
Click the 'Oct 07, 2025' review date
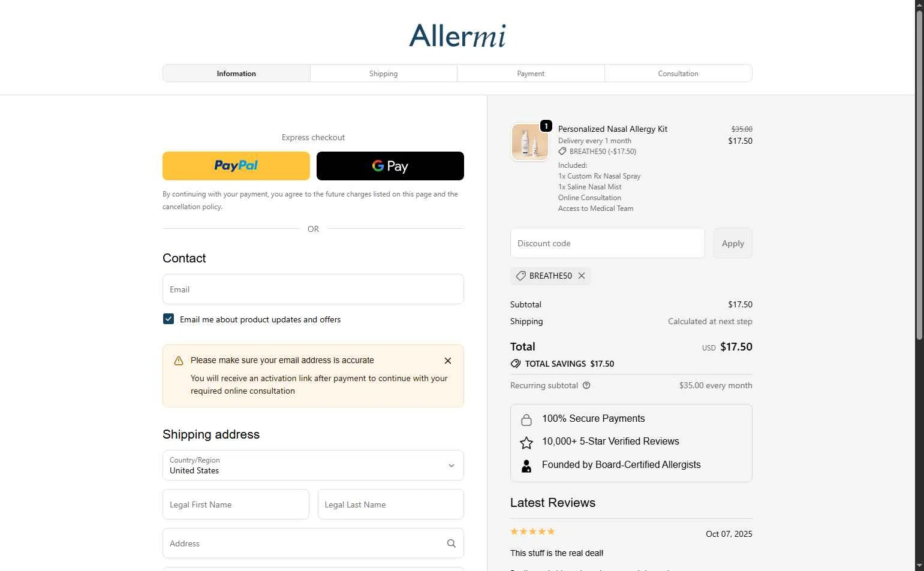tap(729, 534)
